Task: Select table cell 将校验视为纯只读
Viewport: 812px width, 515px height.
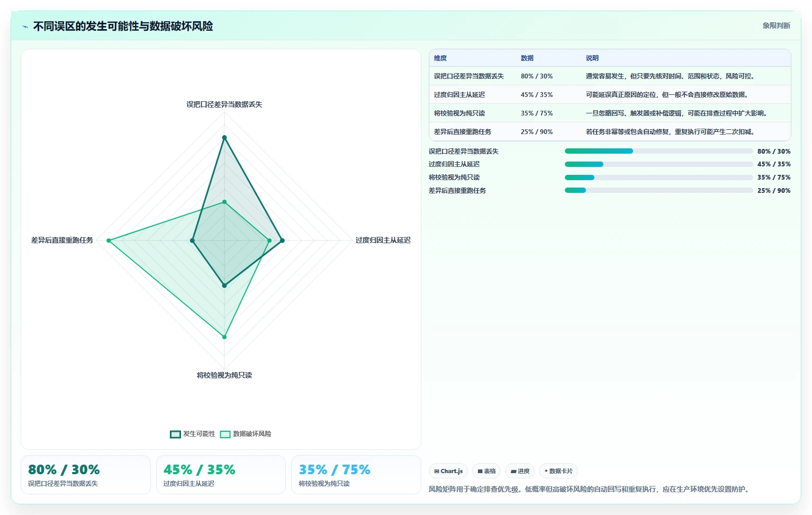Action: point(459,113)
